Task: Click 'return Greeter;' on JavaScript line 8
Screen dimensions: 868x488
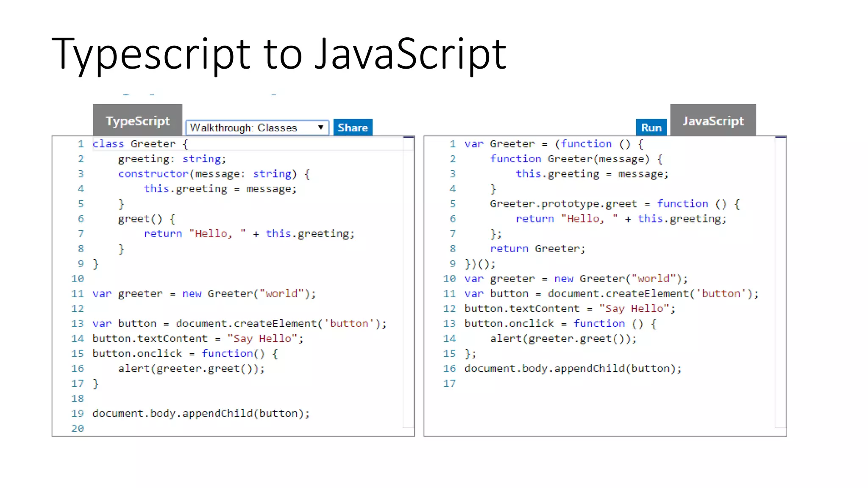Action: (x=537, y=249)
